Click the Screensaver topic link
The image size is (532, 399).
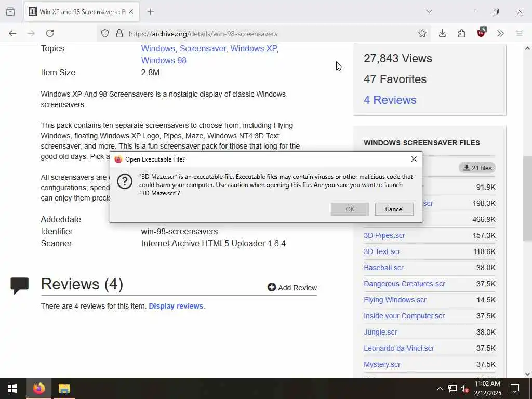click(203, 48)
